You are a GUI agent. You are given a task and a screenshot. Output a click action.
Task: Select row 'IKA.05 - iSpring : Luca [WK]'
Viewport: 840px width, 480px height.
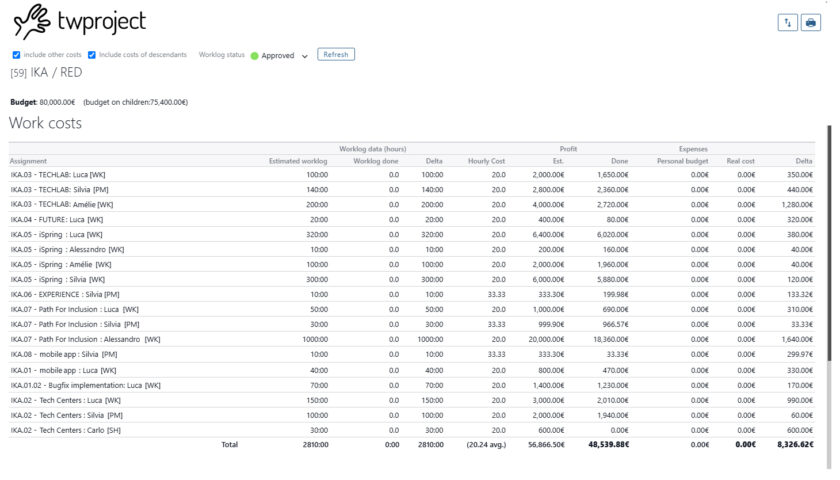tap(411, 235)
